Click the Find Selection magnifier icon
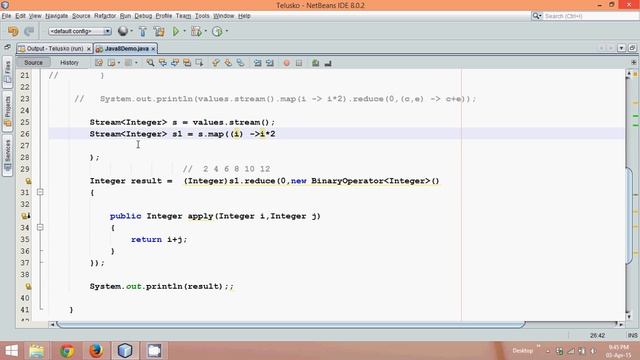The width and height of the screenshot is (640, 360). pos(150,63)
